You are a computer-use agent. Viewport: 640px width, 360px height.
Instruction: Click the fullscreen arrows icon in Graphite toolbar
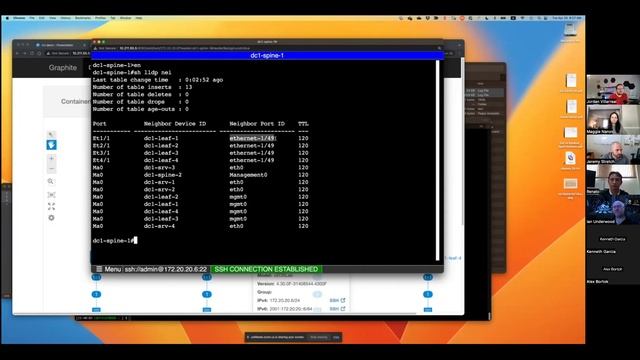pyautogui.click(x=51, y=207)
